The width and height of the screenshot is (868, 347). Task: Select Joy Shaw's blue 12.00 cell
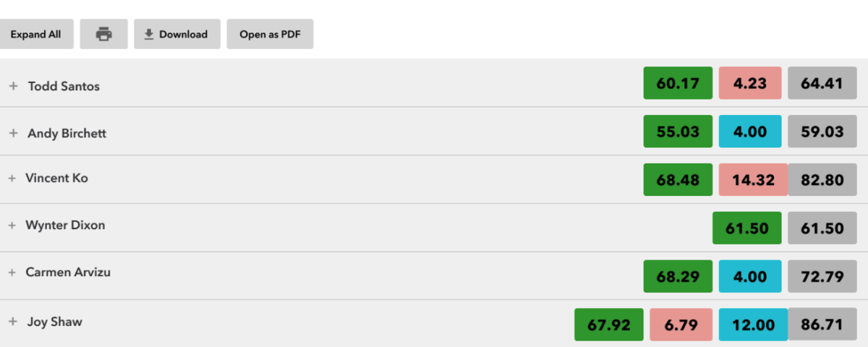click(750, 325)
